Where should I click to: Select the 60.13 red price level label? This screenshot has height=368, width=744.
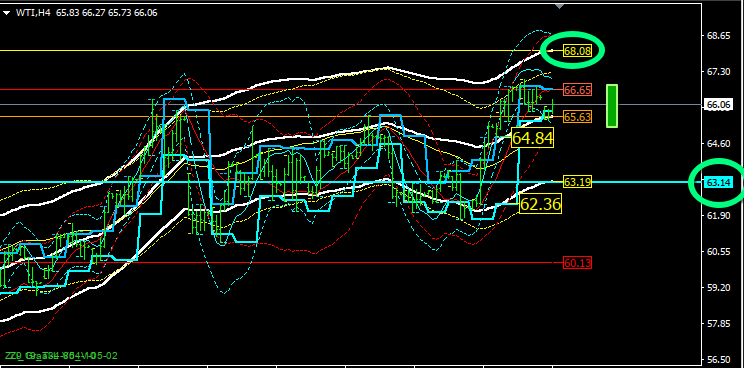pos(577,263)
